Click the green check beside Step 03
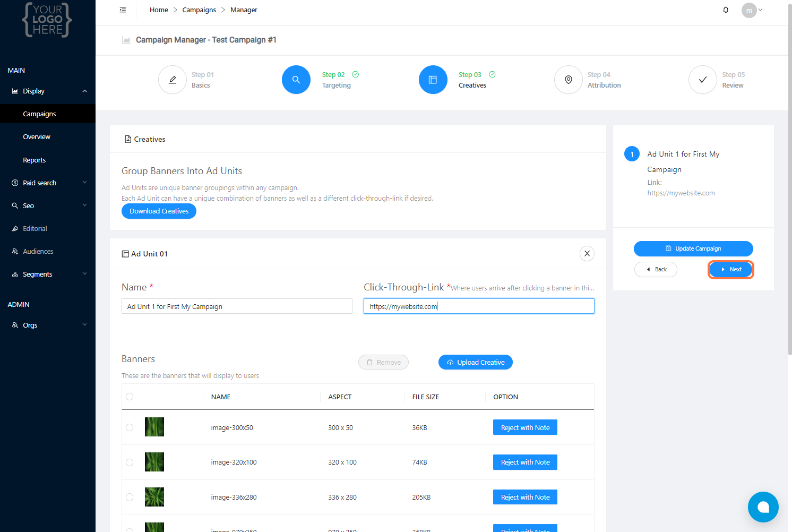Viewport: 792px width, 532px height. click(x=493, y=74)
